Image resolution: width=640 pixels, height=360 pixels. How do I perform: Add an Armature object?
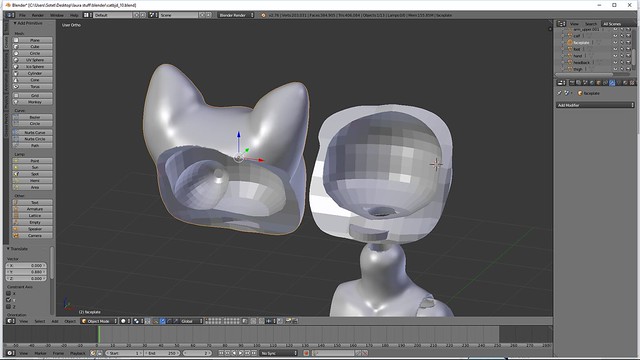(x=33, y=209)
